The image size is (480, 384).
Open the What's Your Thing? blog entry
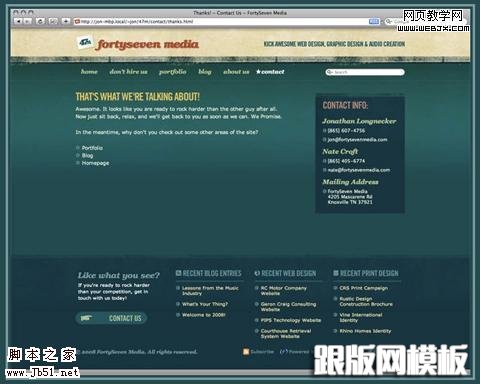205,304
